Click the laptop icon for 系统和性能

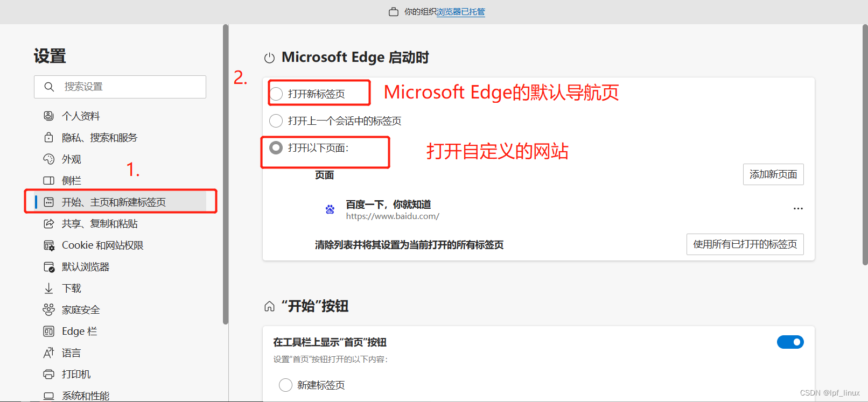[48, 396]
